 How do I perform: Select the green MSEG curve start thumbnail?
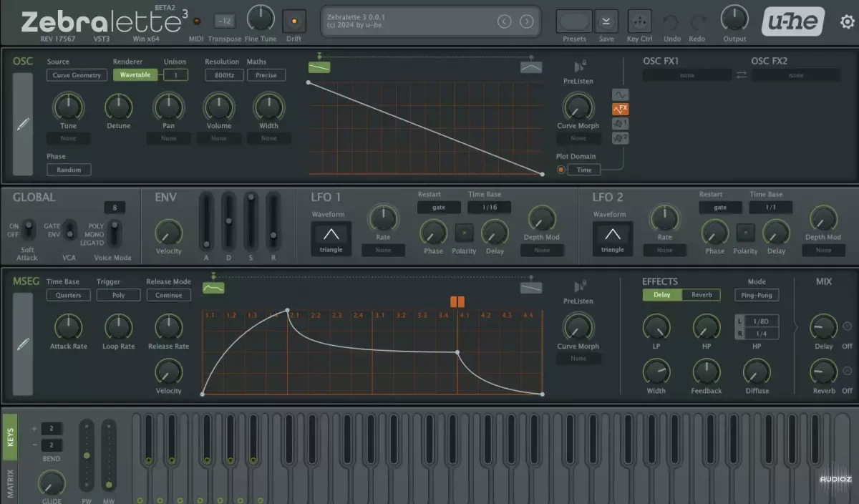213,287
